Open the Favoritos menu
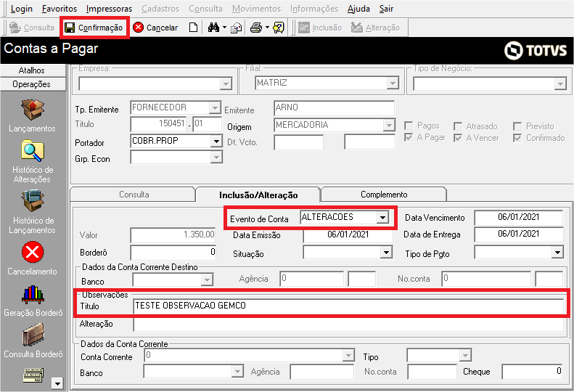 (x=60, y=9)
